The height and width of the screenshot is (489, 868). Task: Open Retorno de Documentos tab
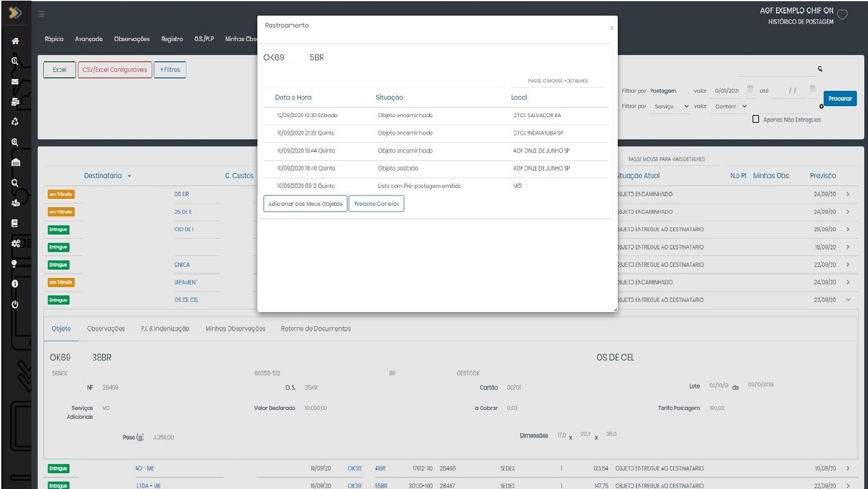pyautogui.click(x=316, y=329)
